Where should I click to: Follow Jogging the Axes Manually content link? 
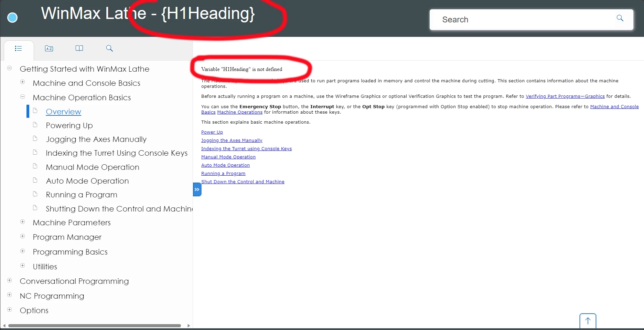(x=232, y=141)
